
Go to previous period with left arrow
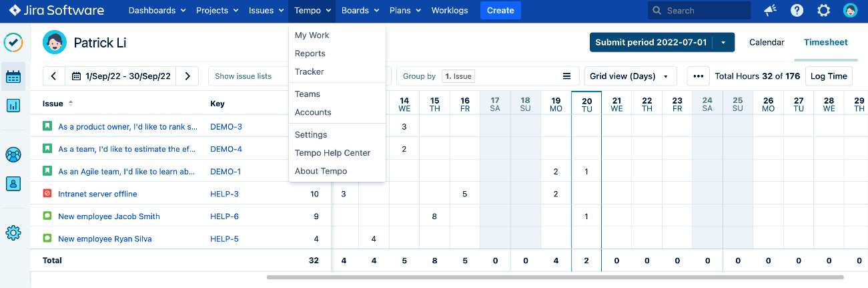click(x=53, y=76)
